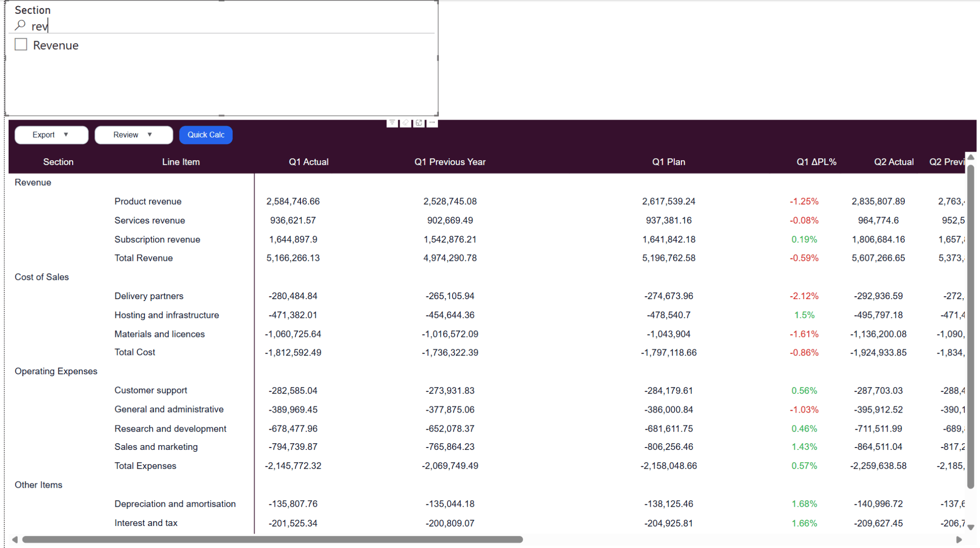980x548 pixels.
Task: Select the Revenue section row
Action: tap(33, 182)
